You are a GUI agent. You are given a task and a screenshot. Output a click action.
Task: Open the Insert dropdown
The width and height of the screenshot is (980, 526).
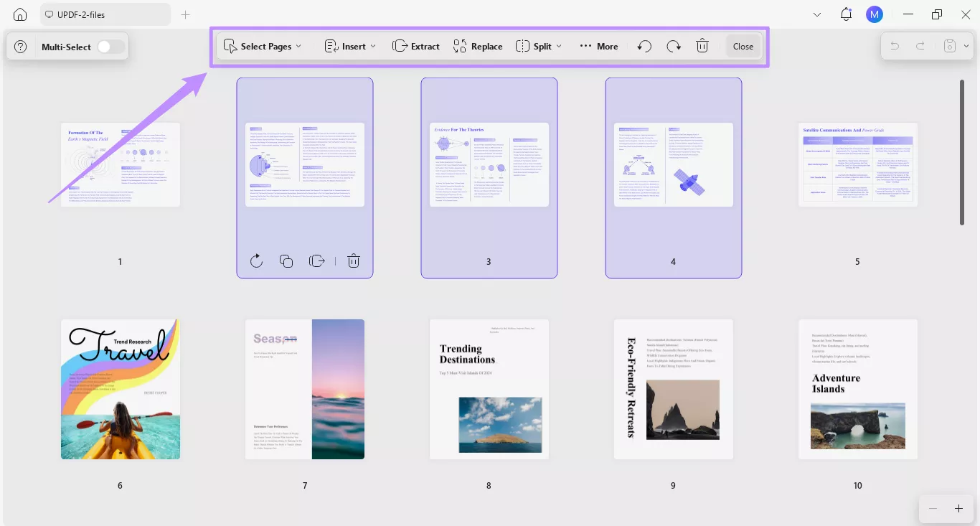tap(349, 45)
